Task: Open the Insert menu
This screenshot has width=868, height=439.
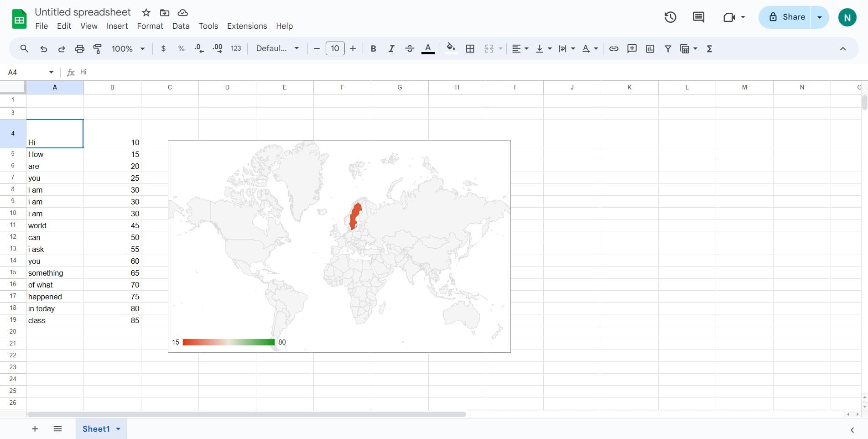Action: coord(117,26)
